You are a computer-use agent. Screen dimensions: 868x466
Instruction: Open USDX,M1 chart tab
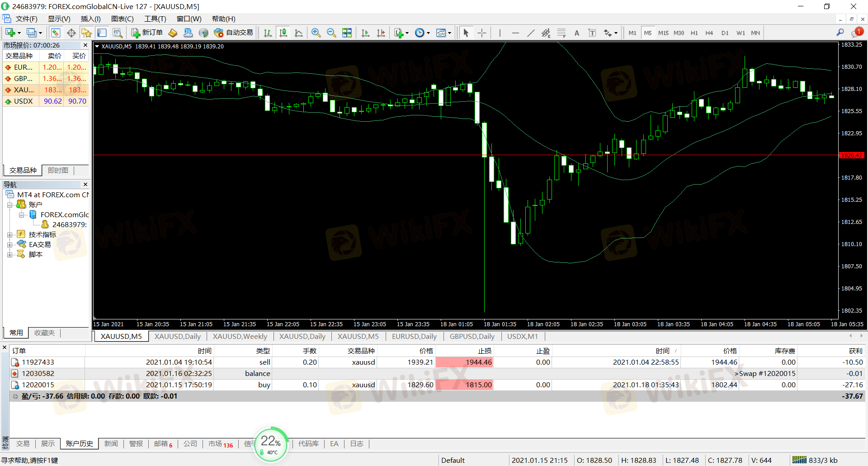523,336
